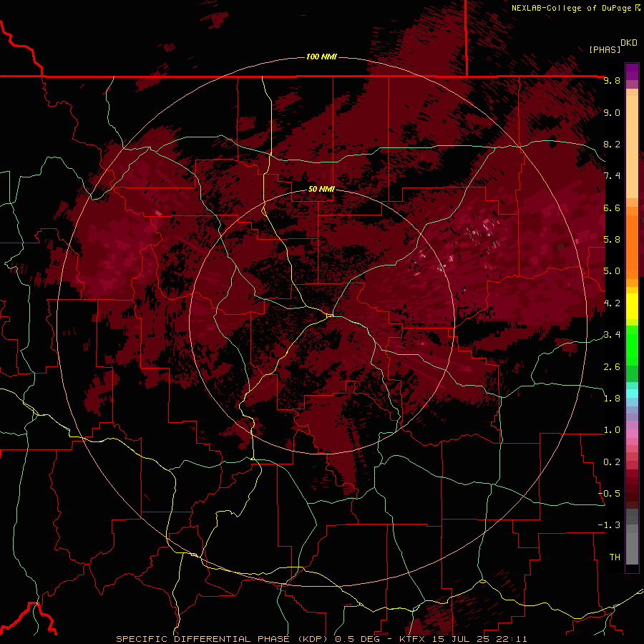This screenshot has height=644, width=644.
Task: Click the 7.4 value on color scale
Action: [x=612, y=176]
